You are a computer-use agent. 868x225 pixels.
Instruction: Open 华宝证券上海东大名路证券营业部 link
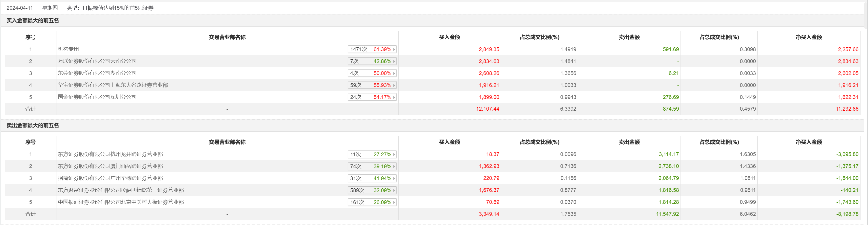coord(113,85)
